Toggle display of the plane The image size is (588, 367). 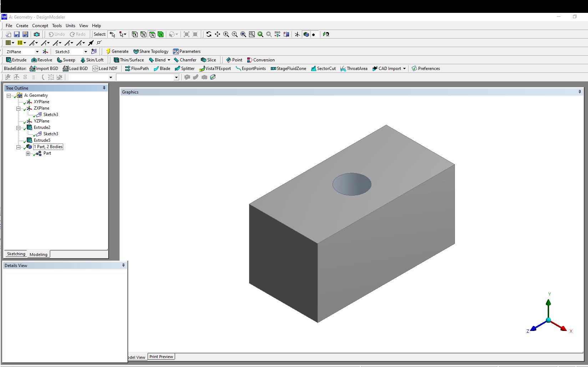[x=297, y=34]
